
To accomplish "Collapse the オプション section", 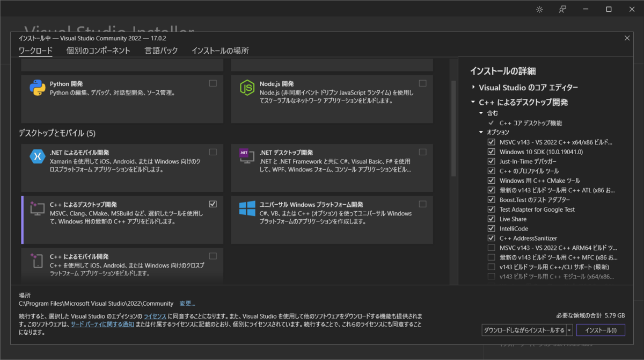I will [x=481, y=132].
